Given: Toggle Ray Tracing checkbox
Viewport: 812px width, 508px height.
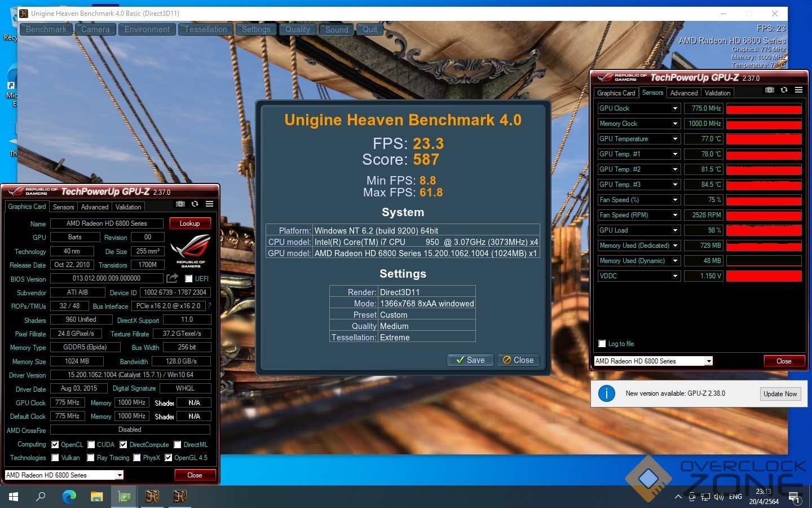Looking at the screenshot, I should pos(91,458).
